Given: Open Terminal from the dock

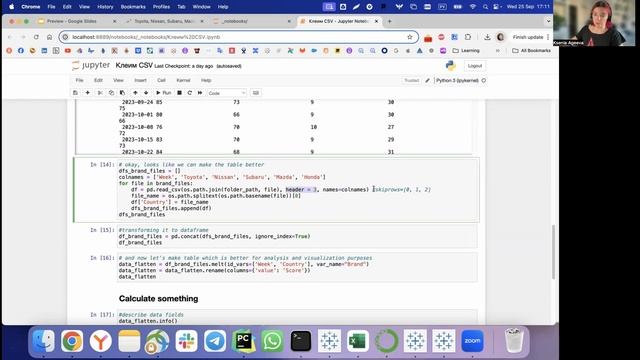Looking at the screenshot, I should pyautogui.click(x=301, y=340).
